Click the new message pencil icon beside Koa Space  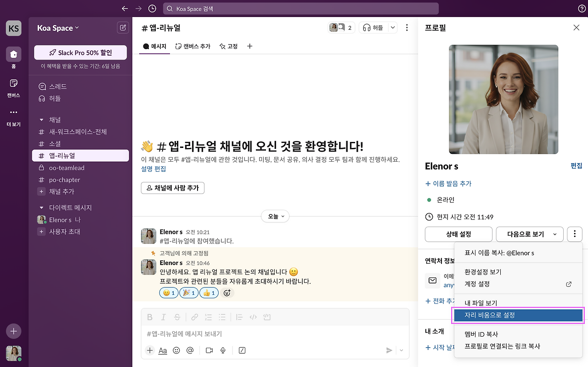click(x=123, y=28)
